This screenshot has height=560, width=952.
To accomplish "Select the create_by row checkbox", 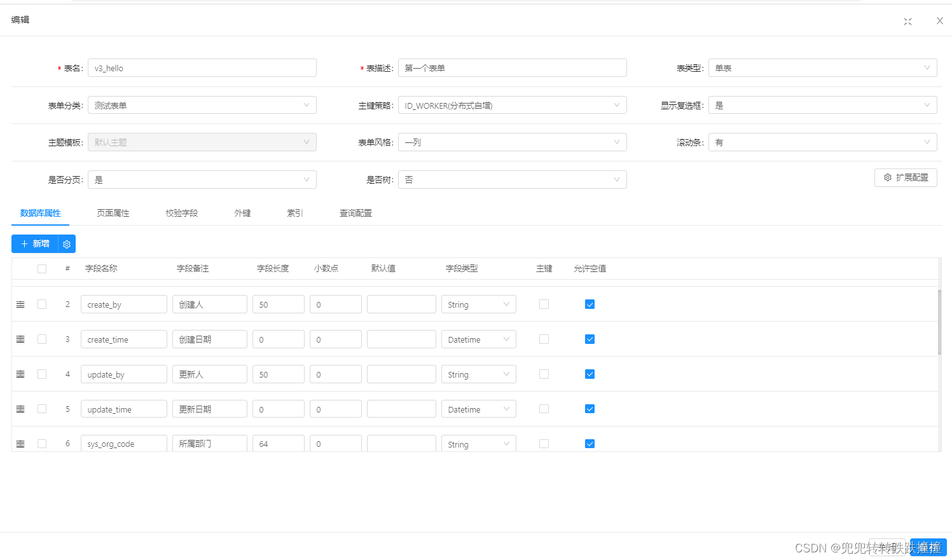I will click(42, 304).
